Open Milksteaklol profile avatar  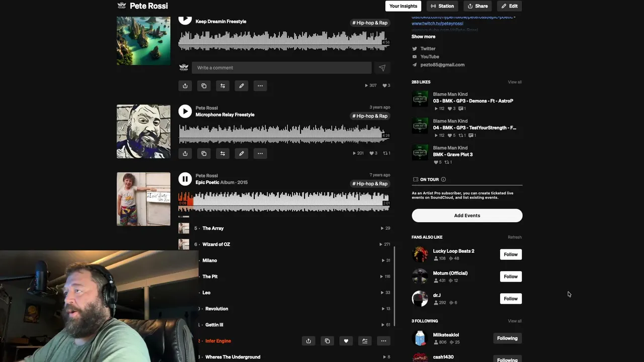point(420,338)
